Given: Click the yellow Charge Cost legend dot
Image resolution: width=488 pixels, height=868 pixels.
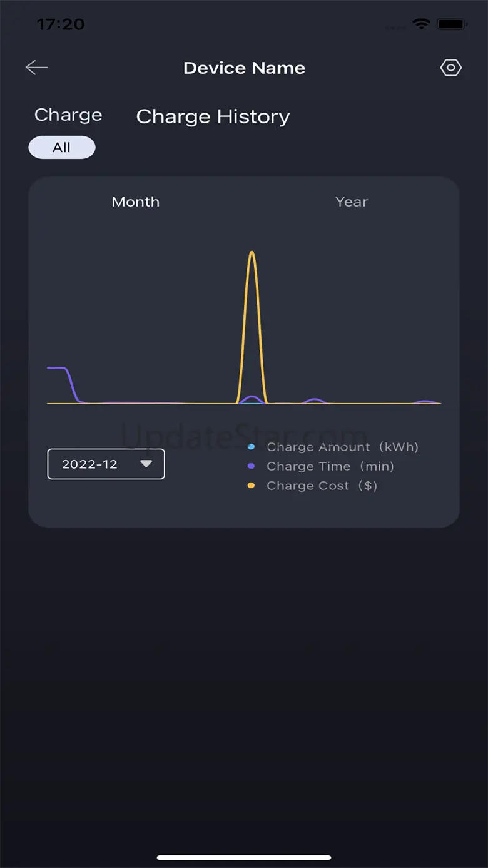Looking at the screenshot, I should click(251, 486).
